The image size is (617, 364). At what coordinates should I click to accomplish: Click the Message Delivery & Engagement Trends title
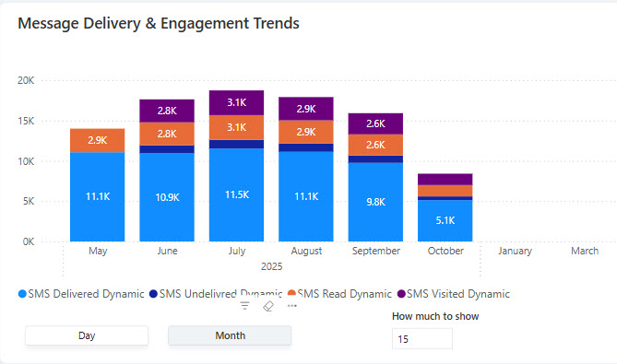[159, 23]
